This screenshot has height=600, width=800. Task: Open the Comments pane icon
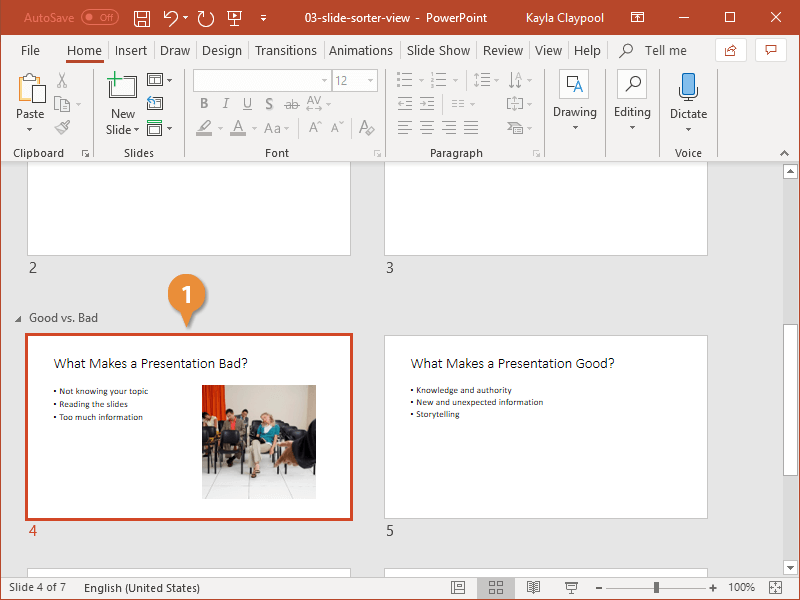(770, 50)
